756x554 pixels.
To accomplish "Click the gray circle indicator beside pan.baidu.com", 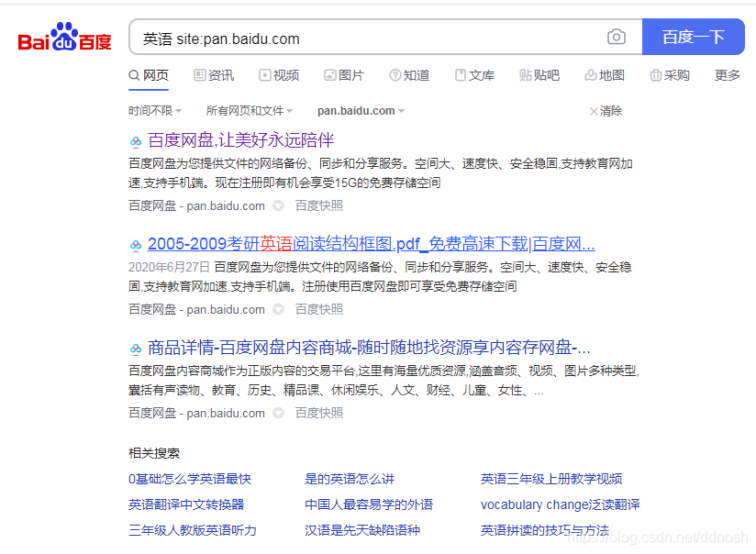I will click(276, 205).
